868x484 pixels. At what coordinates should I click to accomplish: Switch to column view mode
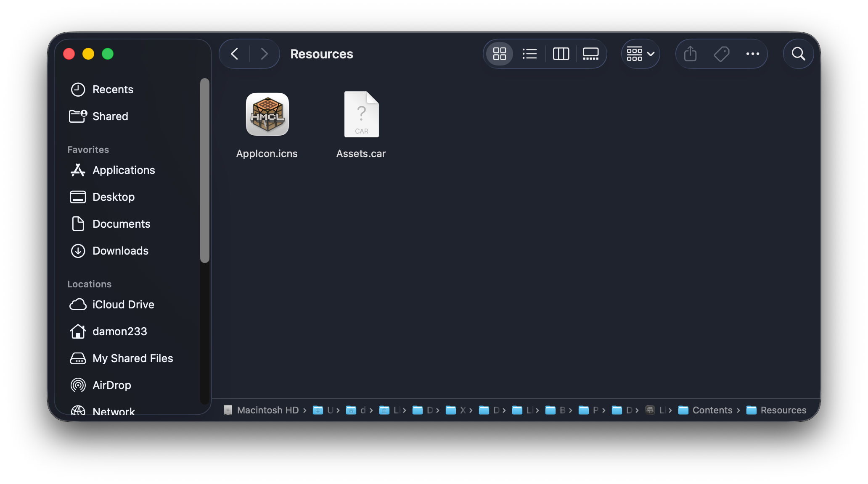[561, 54]
